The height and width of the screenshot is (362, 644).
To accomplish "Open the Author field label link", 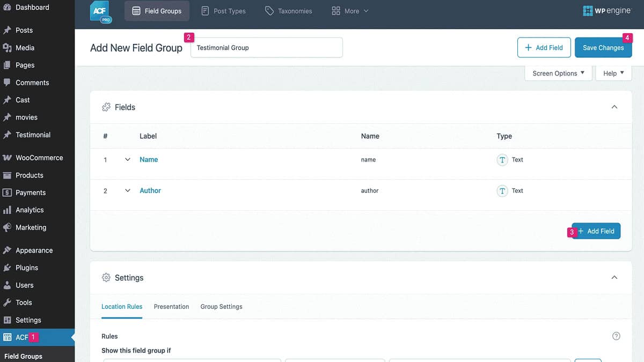I will pyautogui.click(x=150, y=191).
